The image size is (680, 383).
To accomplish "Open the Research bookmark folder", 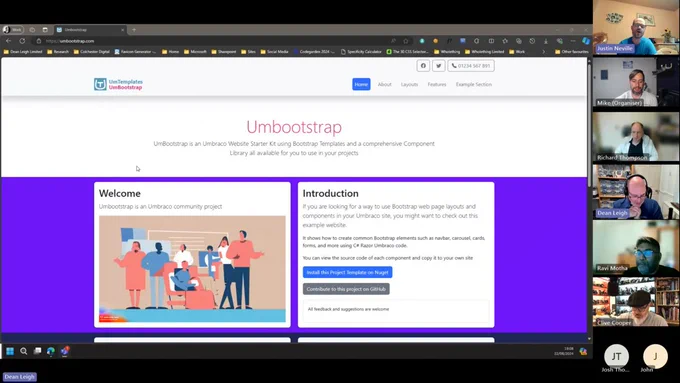I will pos(58,52).
